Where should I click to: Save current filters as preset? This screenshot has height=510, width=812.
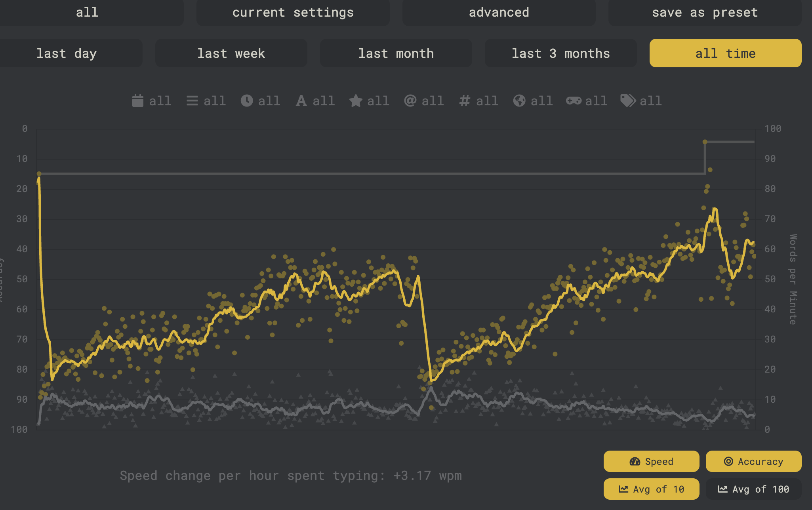tap(705, 12)
